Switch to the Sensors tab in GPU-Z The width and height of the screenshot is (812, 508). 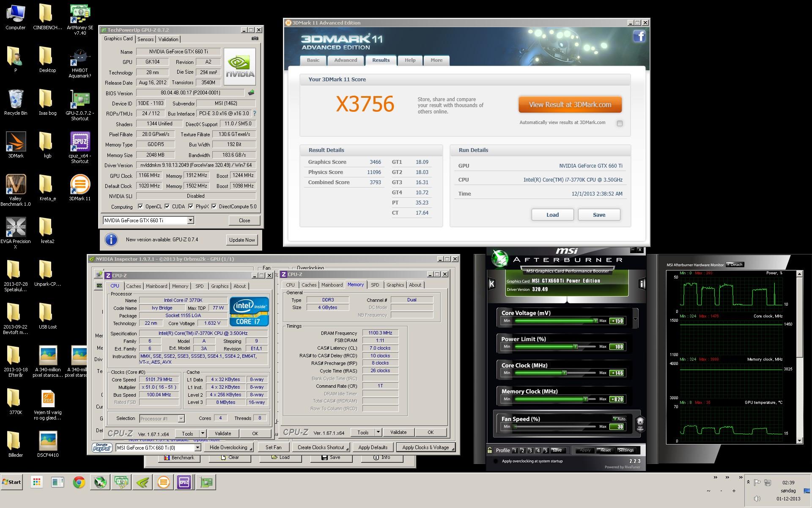pyautogui.click(x=145, y=39)
